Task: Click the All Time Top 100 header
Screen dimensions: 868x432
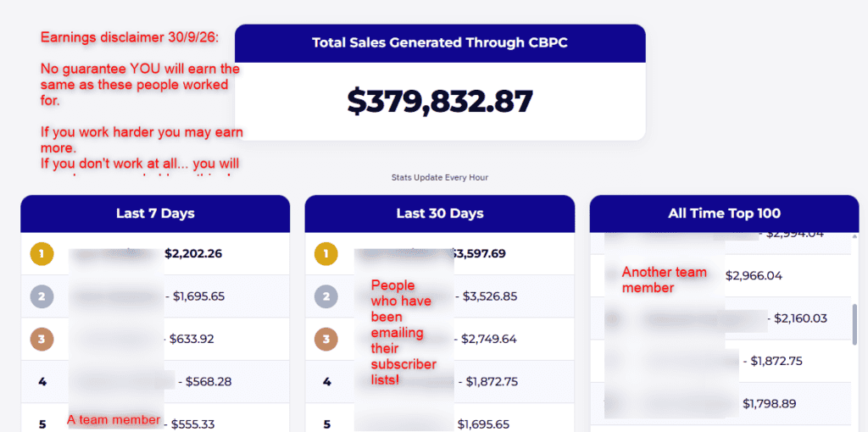Action: 724,213
